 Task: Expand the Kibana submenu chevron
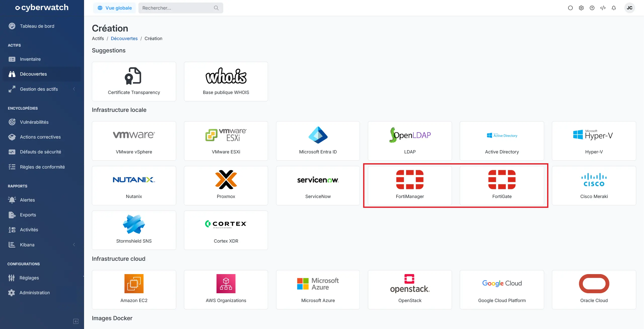click(74, 245)
